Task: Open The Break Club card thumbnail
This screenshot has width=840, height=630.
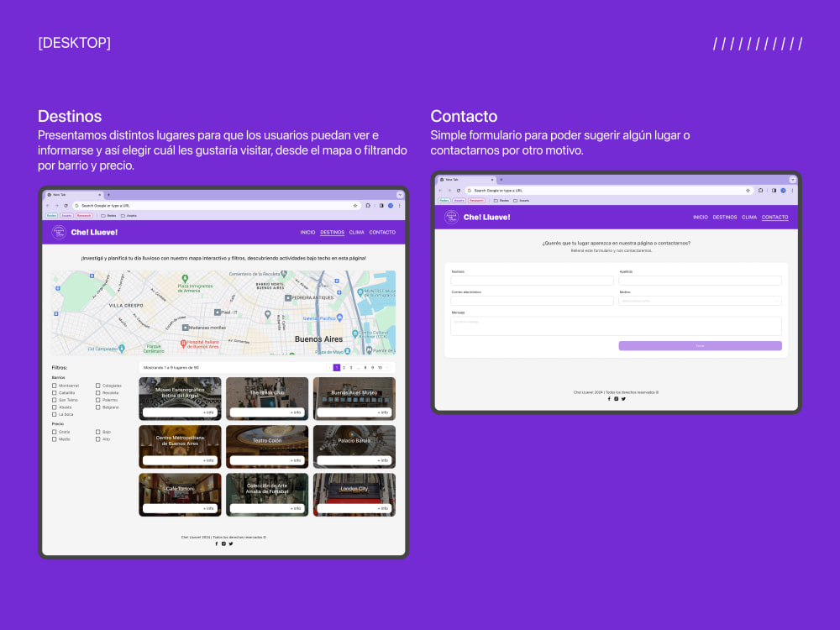Action: [x=267, y=398]
